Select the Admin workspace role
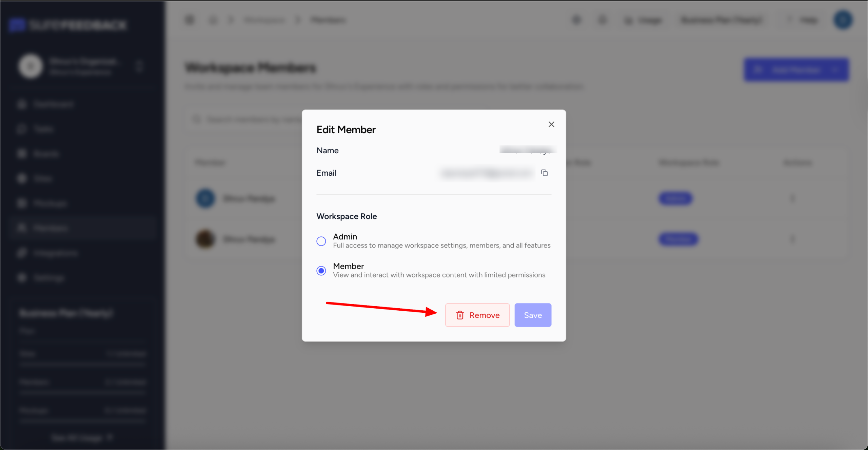Screen dimensions: 868x450 click(321, 241)
